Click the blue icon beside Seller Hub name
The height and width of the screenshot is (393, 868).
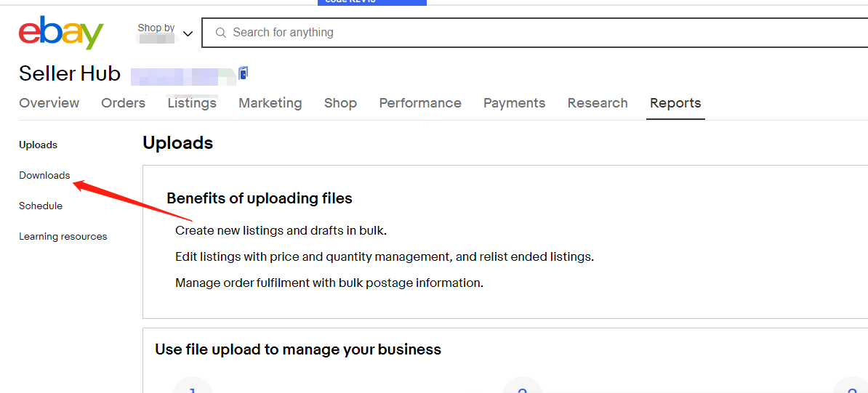pos(243,73)
